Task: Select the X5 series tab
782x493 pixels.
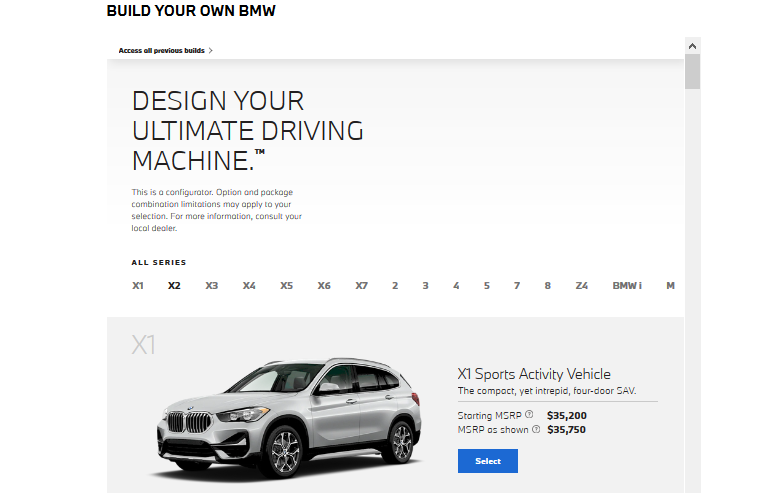Action: pos(286,286)
